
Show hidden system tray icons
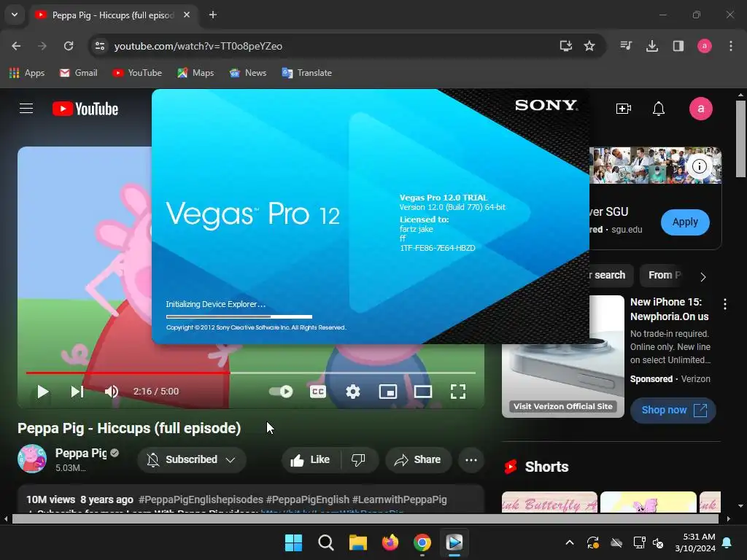[570, 542]
